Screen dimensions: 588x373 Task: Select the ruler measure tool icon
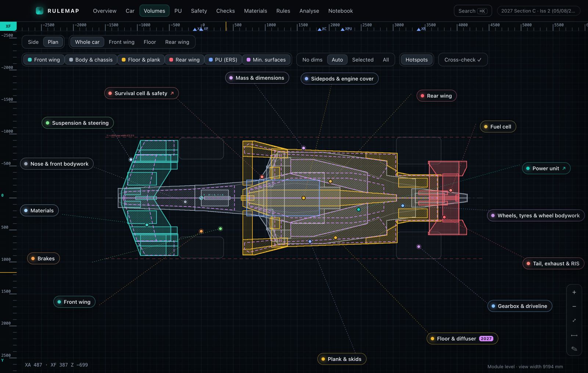[x=574, y=349]
